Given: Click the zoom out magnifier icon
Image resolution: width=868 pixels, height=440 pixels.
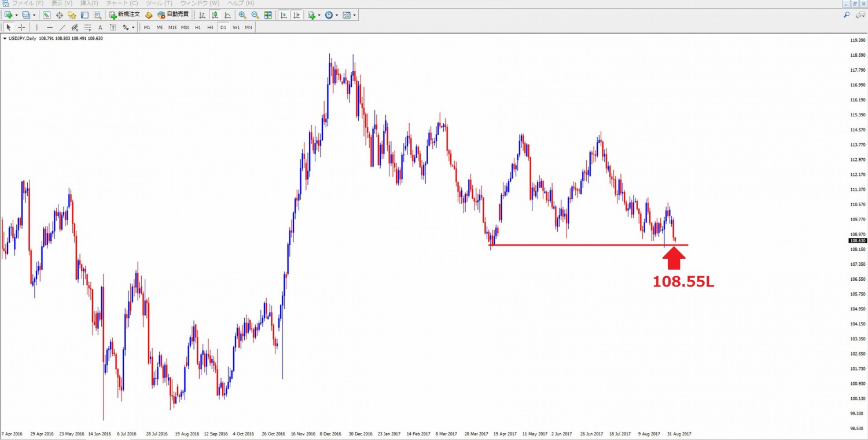Looking at the screenshot, I should 255,15.
